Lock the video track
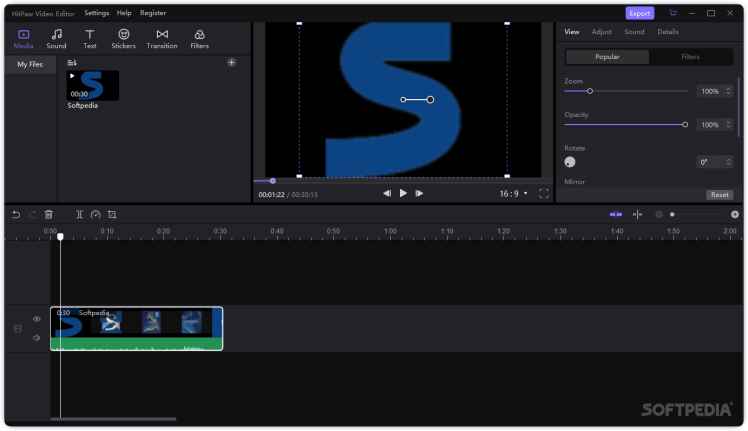The width and height of the screenshot is (748, 431). (x=18, y=329)
